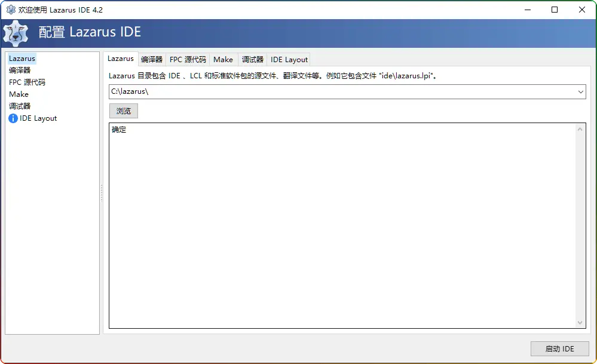Click the scroll up arrow in message box

click(580, 129)
